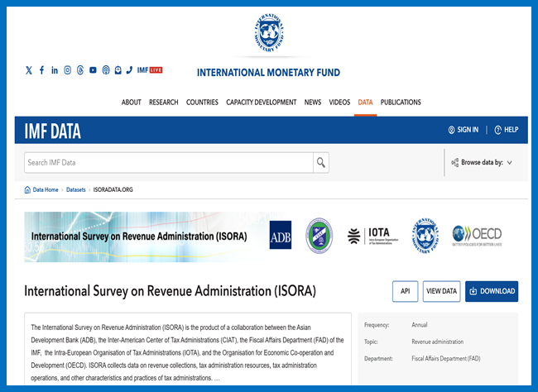Open the IMF Threads profile
Screen dimensions: 538x392
[80, 70]
